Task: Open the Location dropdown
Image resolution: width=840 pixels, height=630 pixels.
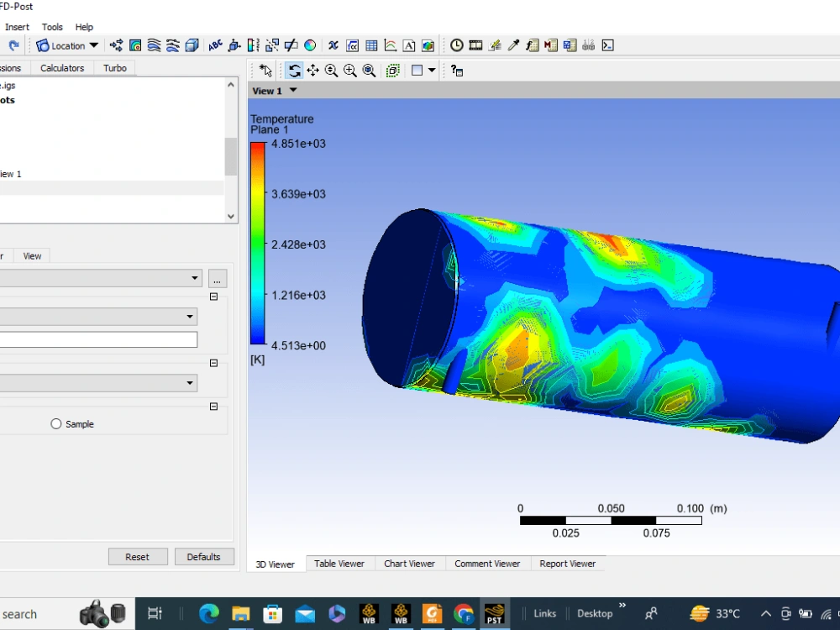Action: [x=93, y=45]
